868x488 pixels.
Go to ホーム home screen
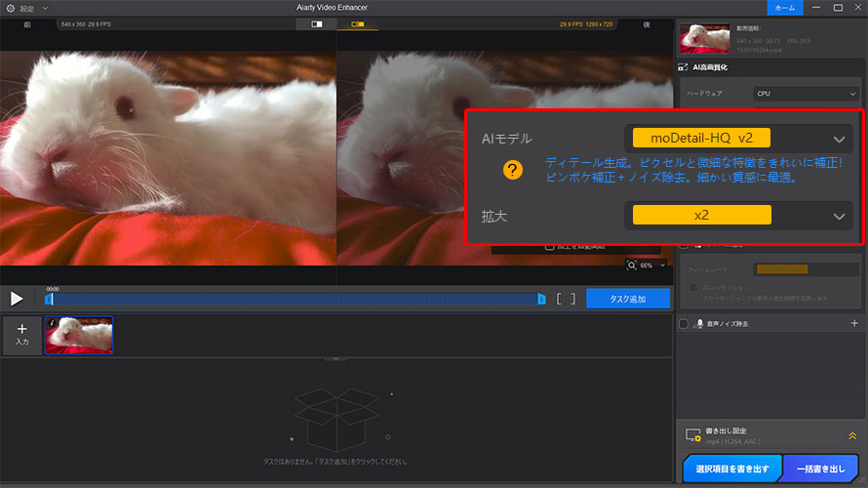[784, 8]
